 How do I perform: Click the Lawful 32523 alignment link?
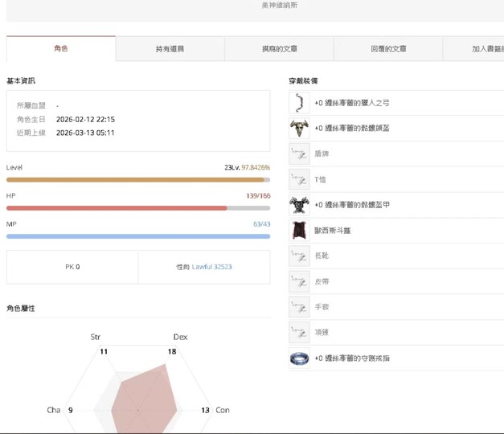click(211, 267)
